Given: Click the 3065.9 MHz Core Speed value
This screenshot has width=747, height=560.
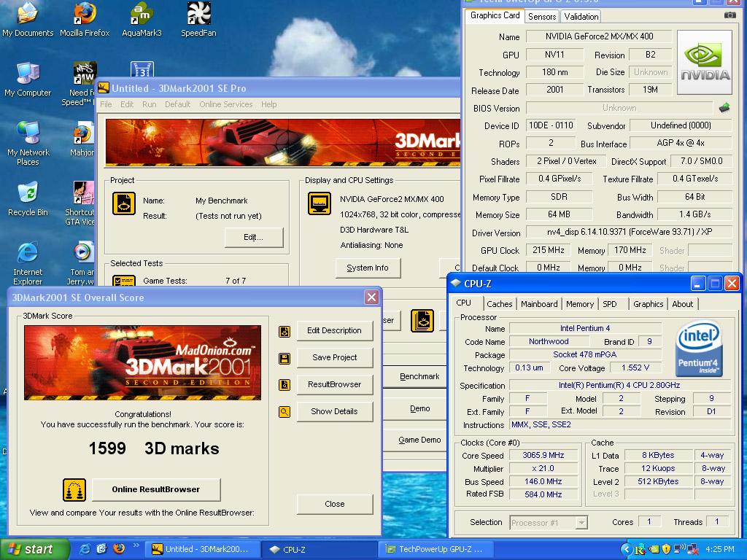Looking at the screenshot, I should click(543, 455).
